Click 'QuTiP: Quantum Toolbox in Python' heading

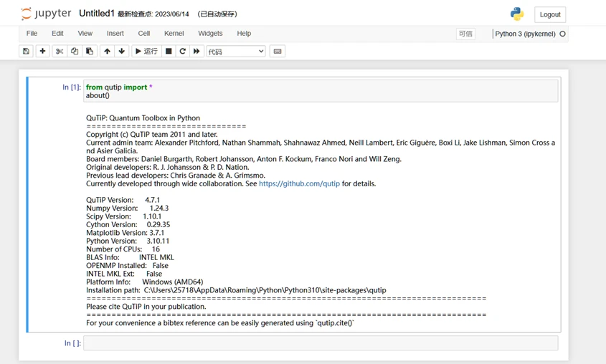[x=143, y=118]
